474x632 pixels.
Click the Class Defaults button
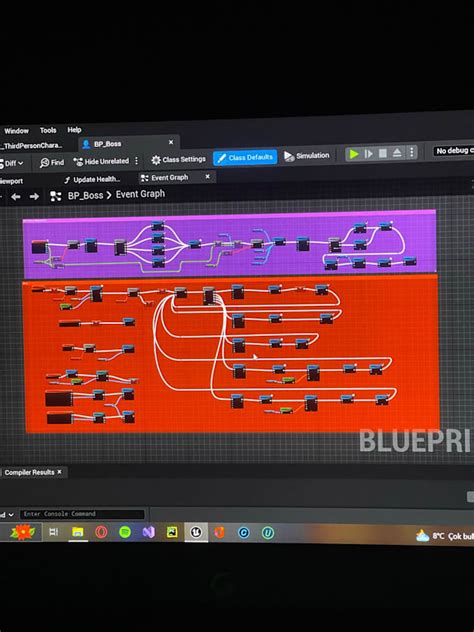245,158
